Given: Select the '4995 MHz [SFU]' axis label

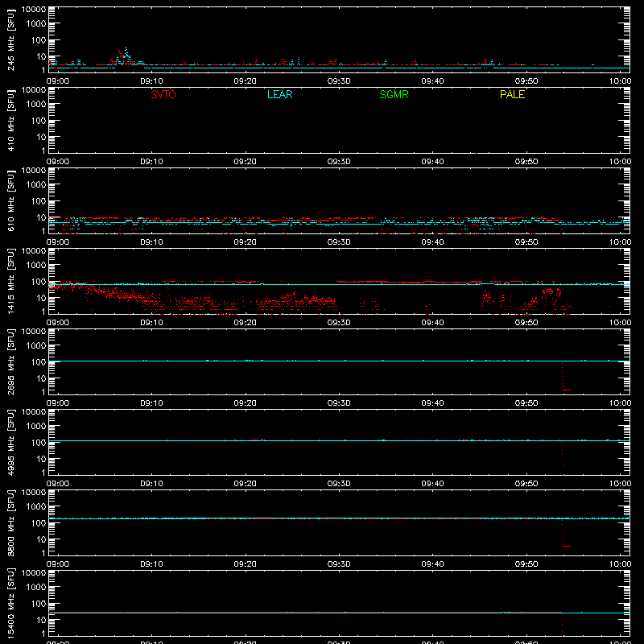Looking at the screenshot, I should point(11,442).
